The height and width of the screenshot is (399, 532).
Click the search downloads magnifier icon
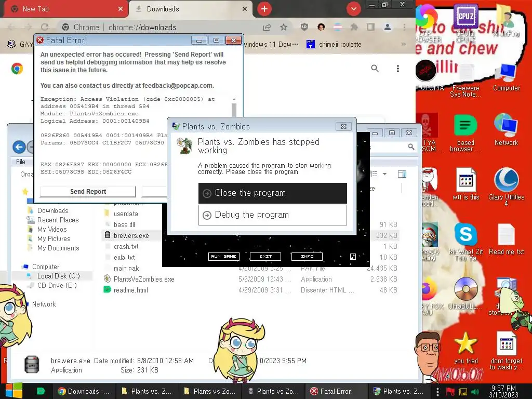click(375, 69)
